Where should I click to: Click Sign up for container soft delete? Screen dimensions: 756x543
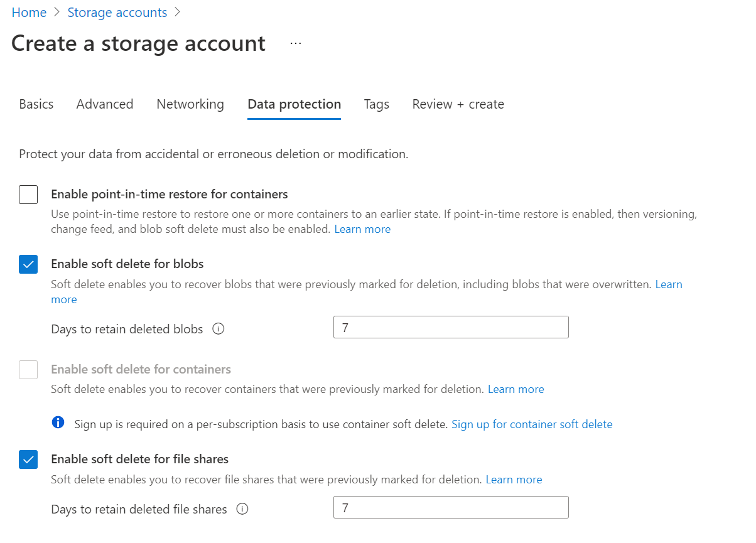point(532,424)
